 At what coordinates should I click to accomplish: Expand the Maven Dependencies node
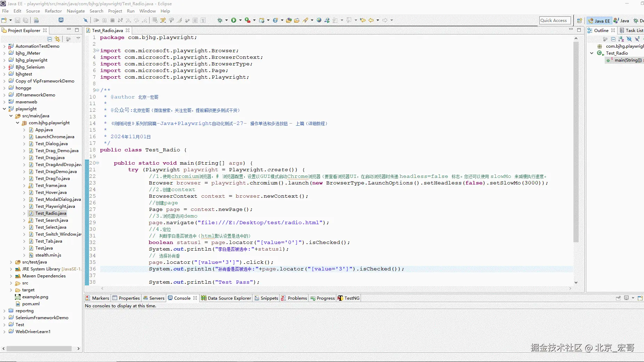pos(11,276)
